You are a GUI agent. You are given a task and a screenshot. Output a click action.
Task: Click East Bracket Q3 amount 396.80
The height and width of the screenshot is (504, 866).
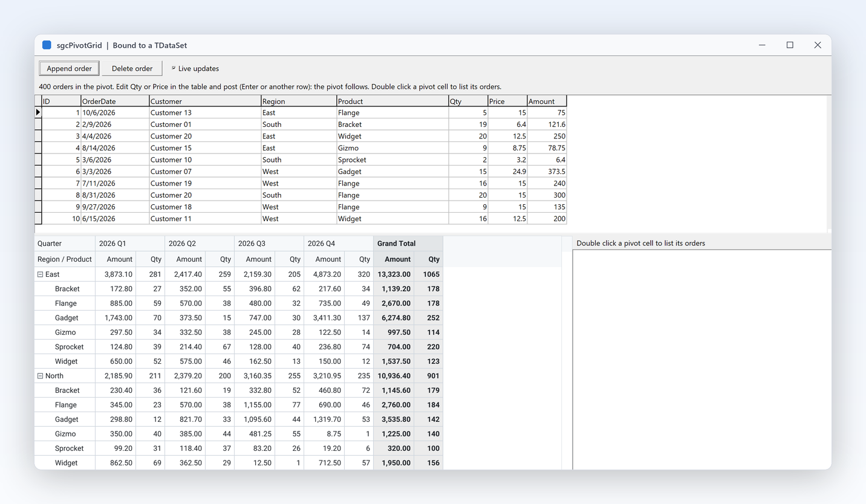click(255, 289)
